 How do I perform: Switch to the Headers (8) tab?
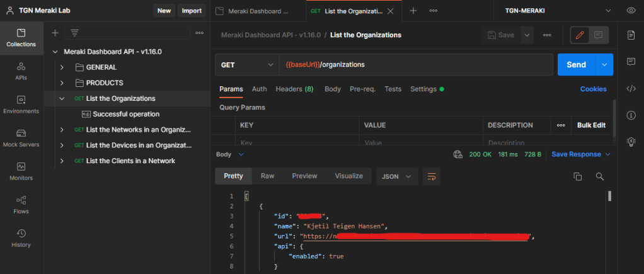pyautogui.click(x=294, y=89)
